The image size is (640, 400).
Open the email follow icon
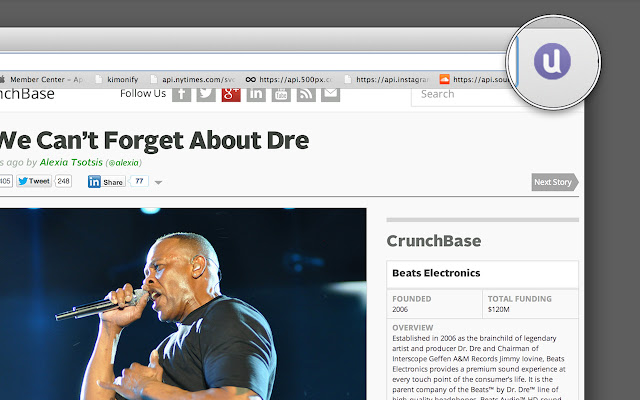pos(331,94)
